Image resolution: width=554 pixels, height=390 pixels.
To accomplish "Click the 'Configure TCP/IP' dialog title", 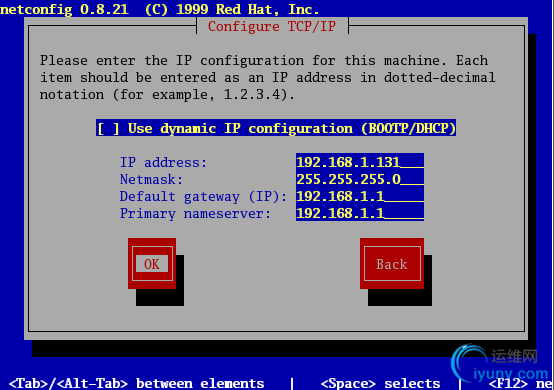I will [x=272, y=26].
